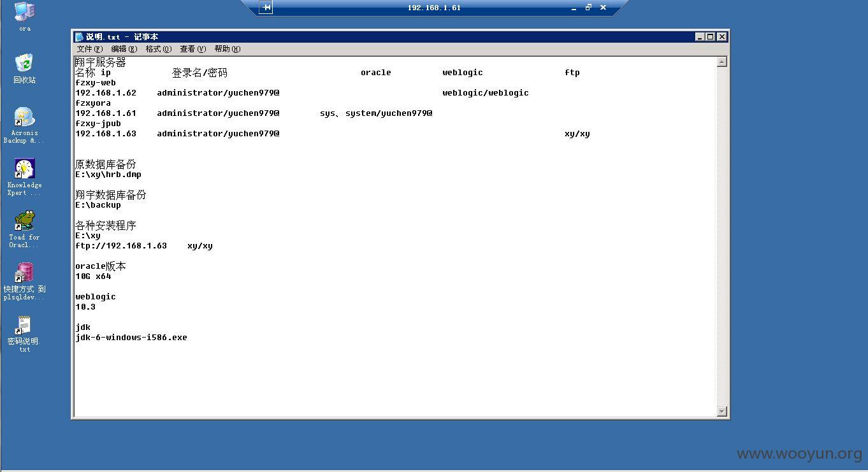Close the remote desktop session
Screen dimensions: 868x472
pos(603,8)
